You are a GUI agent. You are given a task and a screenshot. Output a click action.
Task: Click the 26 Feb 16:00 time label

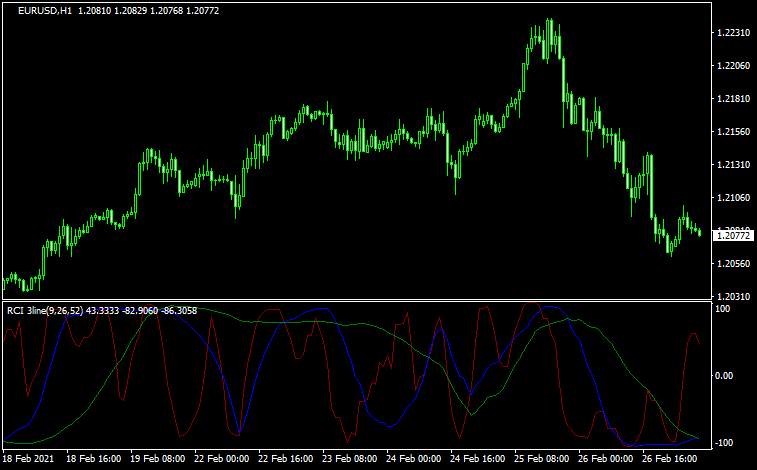[671, 459]
